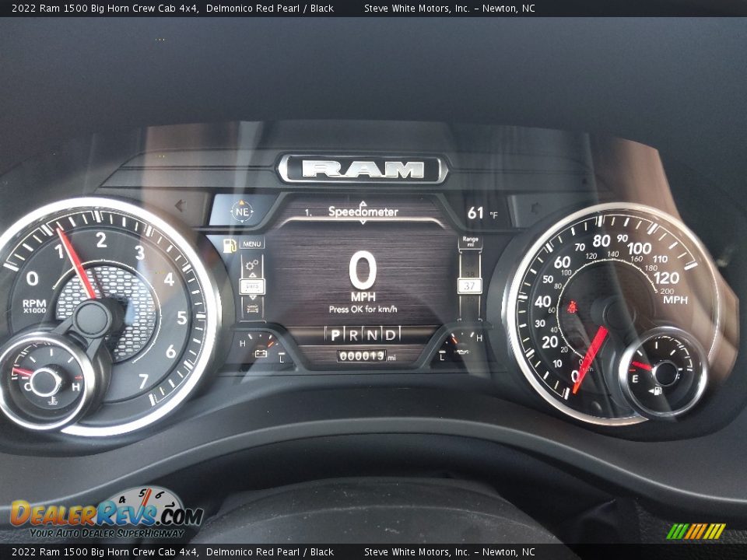Select the settings gears icon in menu
This screenshot has width=747, height=560.
[252, 264]
